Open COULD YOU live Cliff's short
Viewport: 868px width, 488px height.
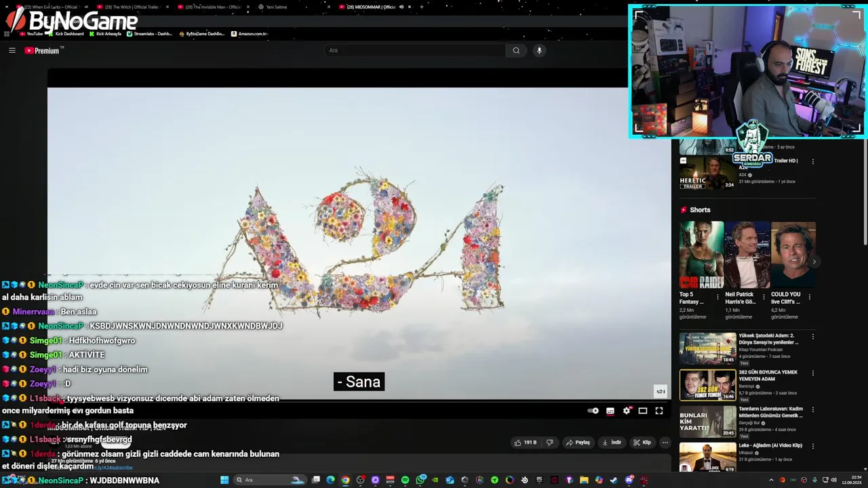click(x=793, y=255)
